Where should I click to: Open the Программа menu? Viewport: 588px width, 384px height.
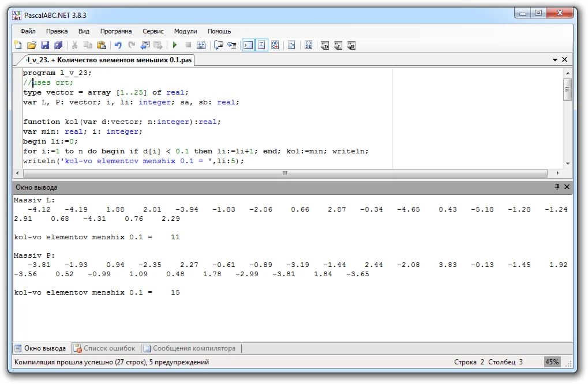tap(115, 31)
